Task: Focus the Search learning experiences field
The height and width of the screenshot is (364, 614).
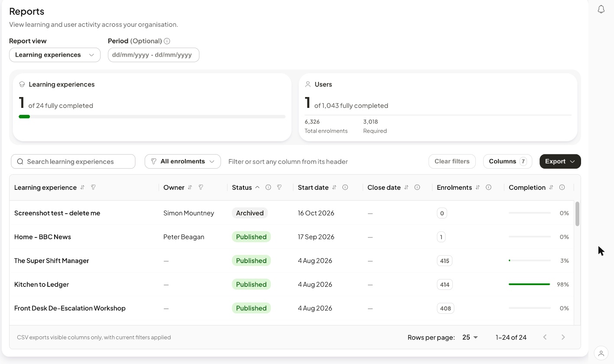Action: (x=73, y=162)
